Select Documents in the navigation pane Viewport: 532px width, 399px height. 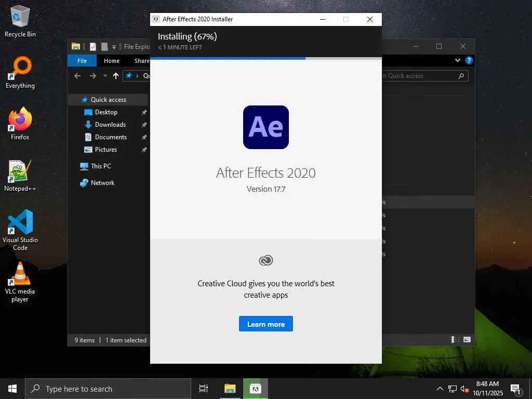click(111, 137)
